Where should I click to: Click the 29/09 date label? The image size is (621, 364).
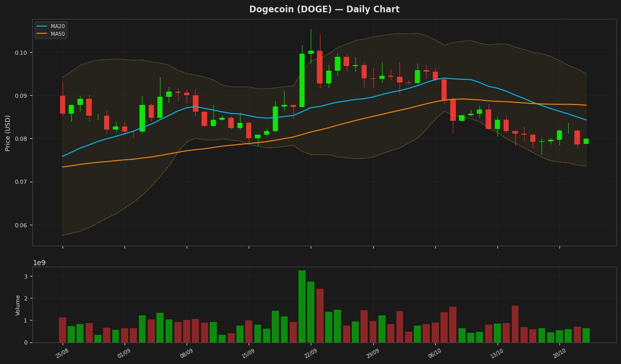pos(372,353)
